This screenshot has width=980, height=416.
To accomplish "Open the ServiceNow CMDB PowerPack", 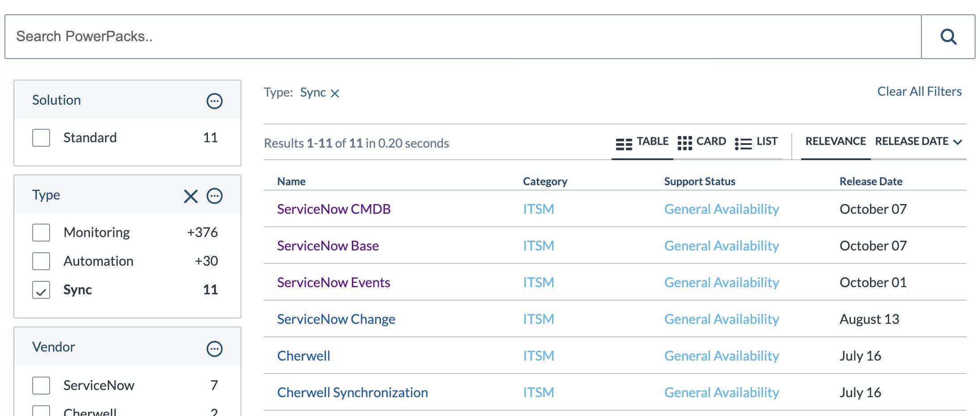I will tap(334, 209).
